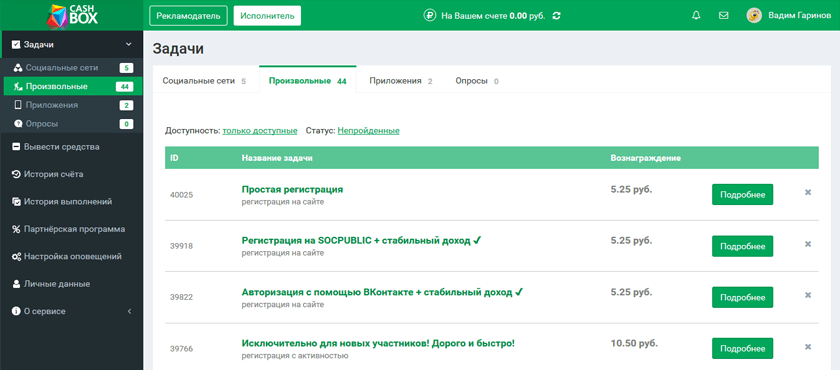Image resolution: width=840 pixels, height=370 pixels.
Task: Change the Непройденные status filter
Action: click(x=369, y=131)
